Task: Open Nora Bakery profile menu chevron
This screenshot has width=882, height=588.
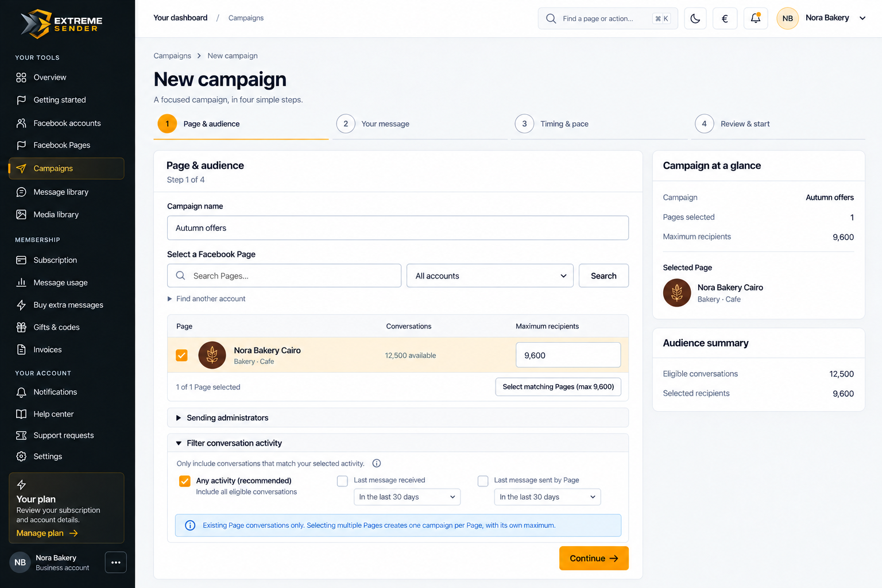Action: [x=862, y=18]
